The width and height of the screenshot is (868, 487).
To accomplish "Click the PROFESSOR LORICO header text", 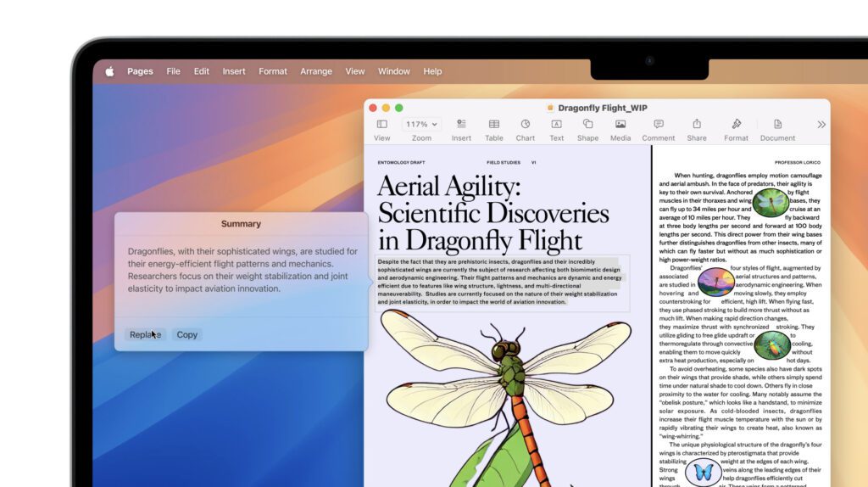I will [x=798, y=163].
